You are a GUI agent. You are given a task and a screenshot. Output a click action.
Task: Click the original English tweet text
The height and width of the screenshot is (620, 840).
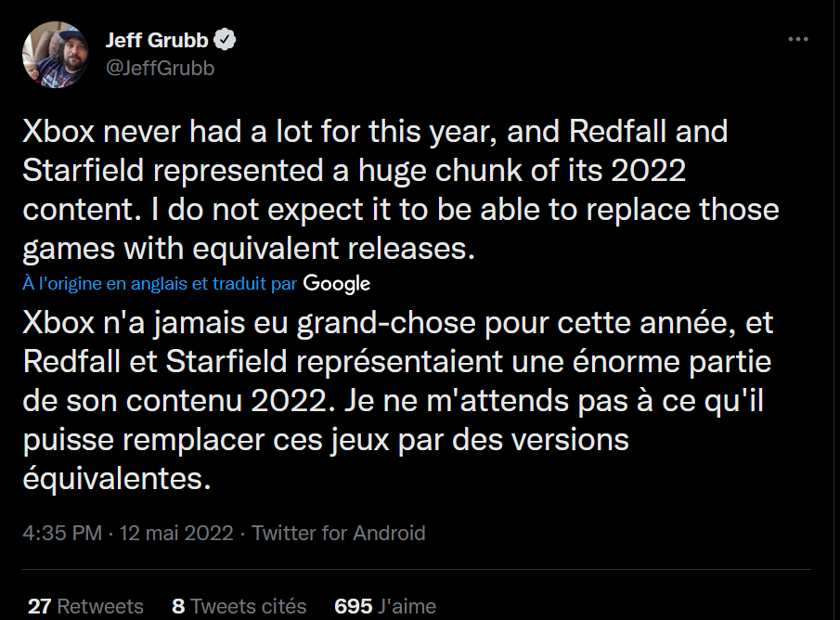pyautogui.click(x=401, y=189)
